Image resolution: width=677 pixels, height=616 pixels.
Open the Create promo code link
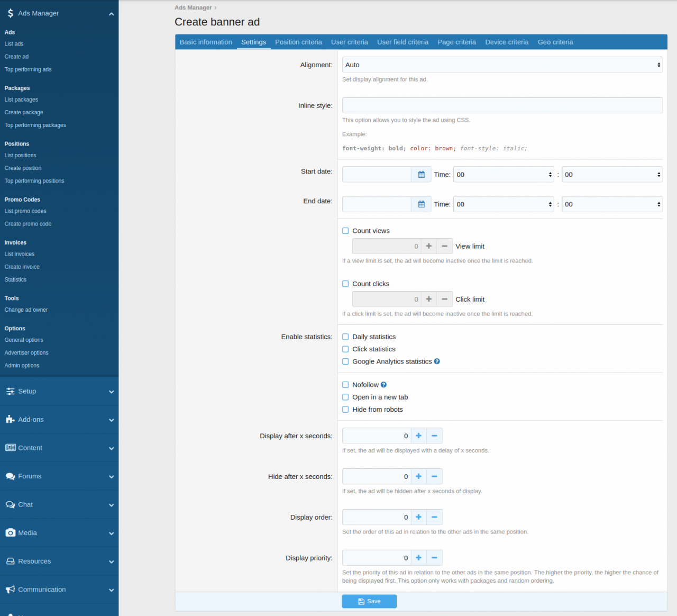tap(28, 223)
